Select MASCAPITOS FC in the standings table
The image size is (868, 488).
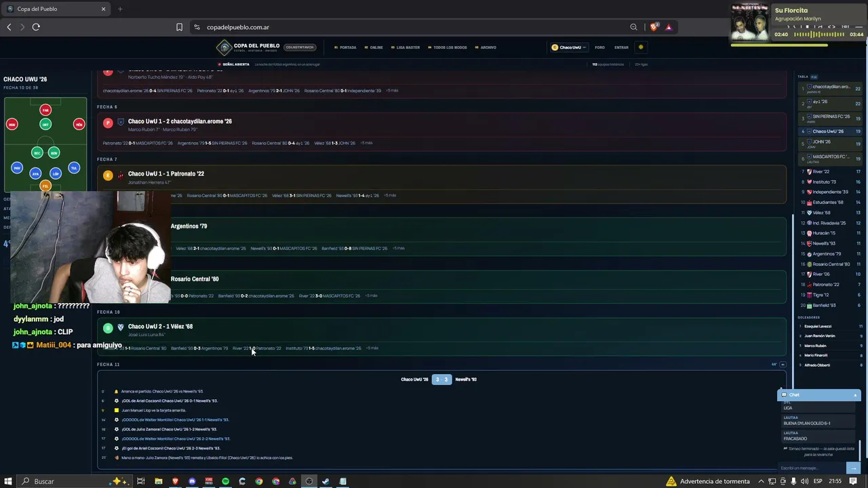pos(830,159)
